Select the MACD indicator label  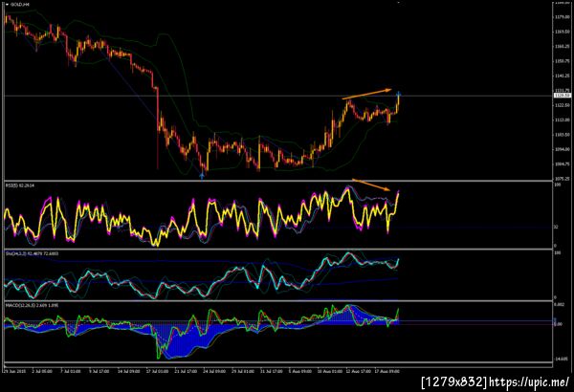tap(32, 305)
